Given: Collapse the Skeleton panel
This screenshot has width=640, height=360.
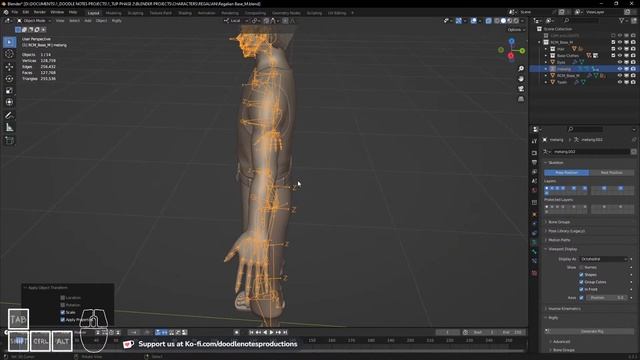Looking at the screenshot, I should tap(556, 163).
